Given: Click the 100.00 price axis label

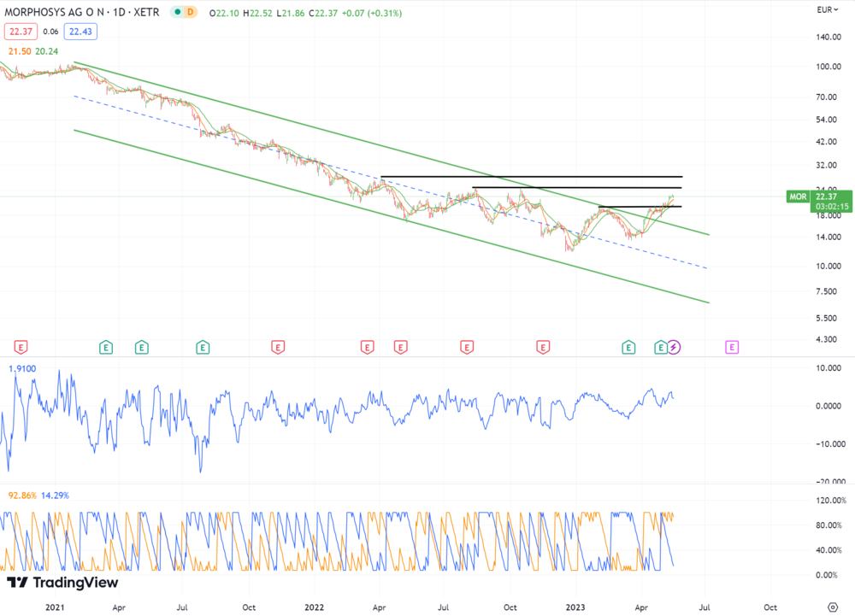Looking at the screenshot, I should [x=828, y=67].
